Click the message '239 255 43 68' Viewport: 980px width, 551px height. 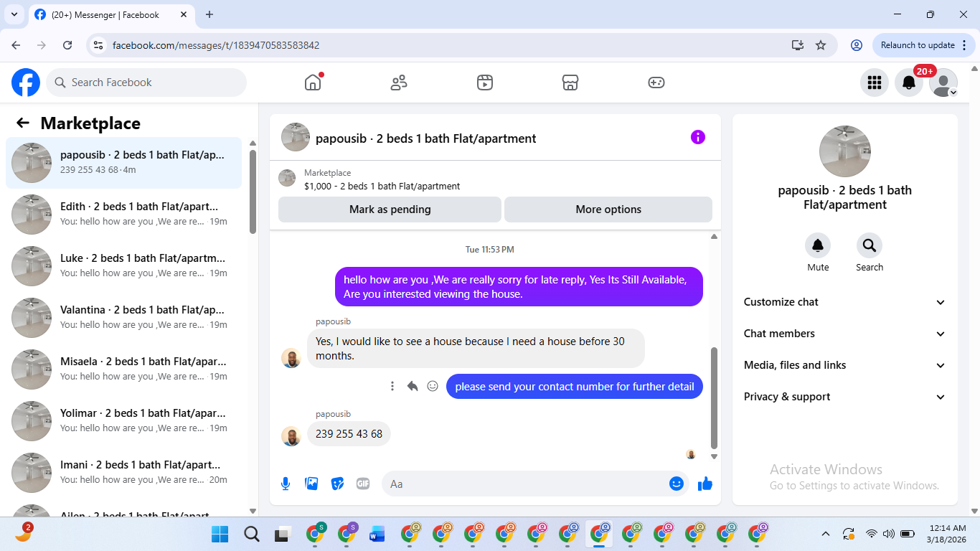349,434
